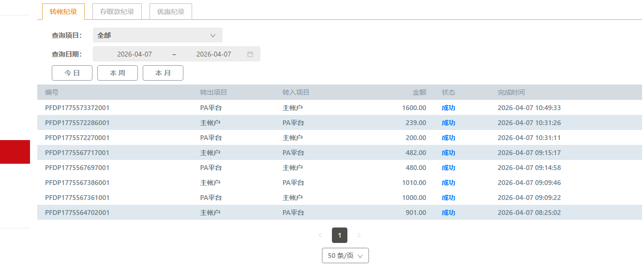Image resolution: width=644 pixels, height=270 pixels.
Task: Go to next page arrow
Action: pyautogui.click(x=359, y=235)
